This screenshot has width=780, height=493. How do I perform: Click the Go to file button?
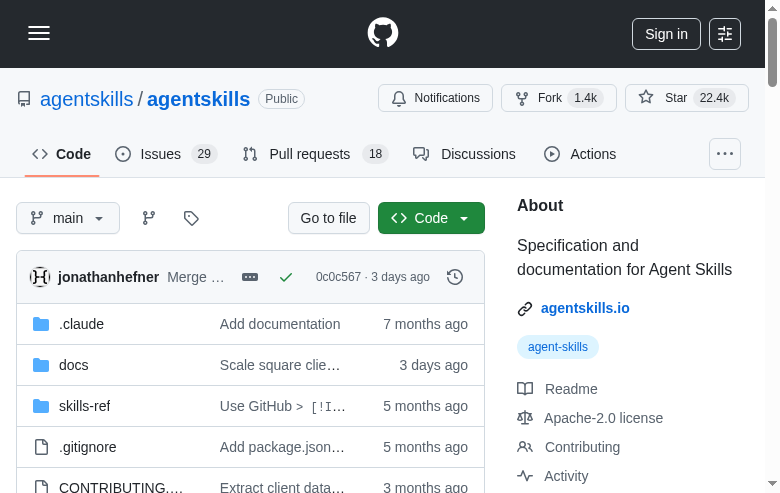[328, 218]
